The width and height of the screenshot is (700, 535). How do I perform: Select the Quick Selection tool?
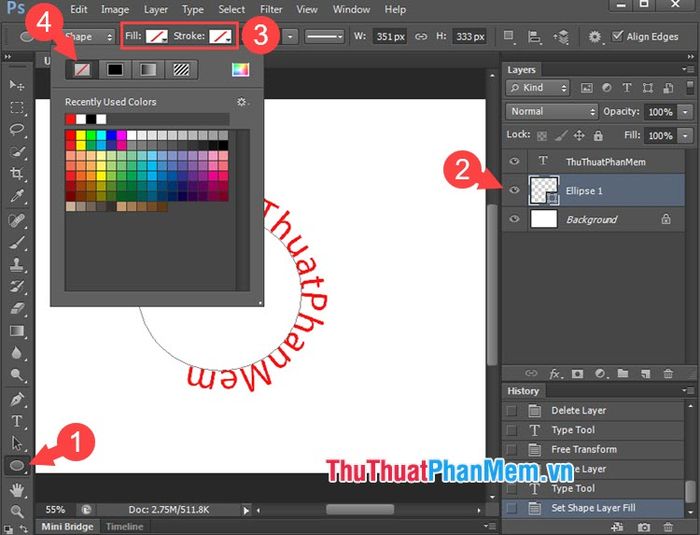click(17, 151)
